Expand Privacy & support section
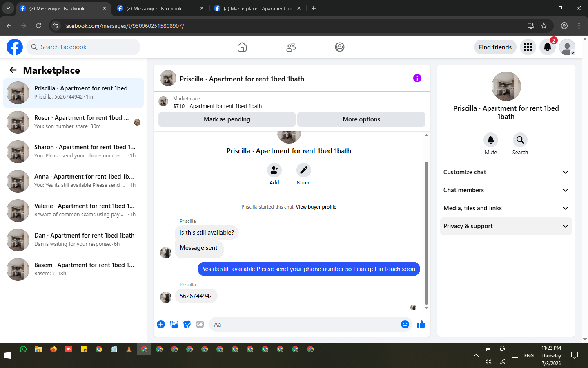 [x=506, y=226]
